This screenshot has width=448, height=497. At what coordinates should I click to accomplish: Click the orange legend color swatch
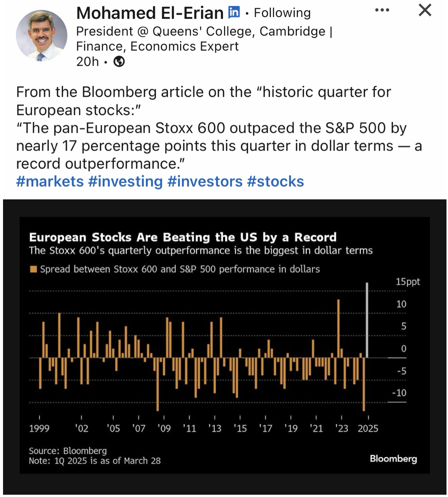(33, 269)
